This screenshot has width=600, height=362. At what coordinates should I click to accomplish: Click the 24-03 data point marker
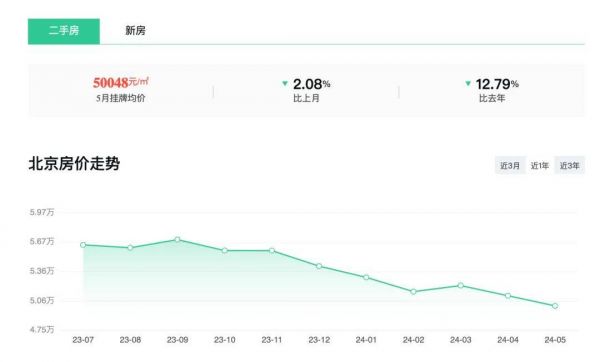coord(461,285)
